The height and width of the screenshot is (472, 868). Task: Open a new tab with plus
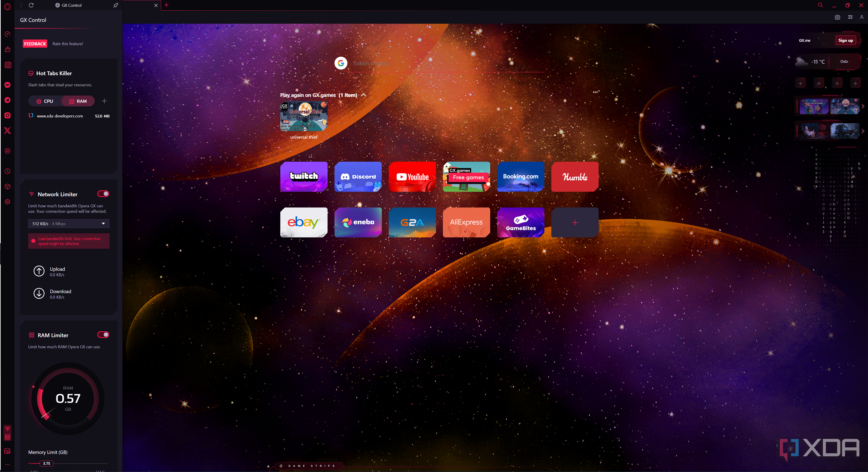click(x=166, y=5)
